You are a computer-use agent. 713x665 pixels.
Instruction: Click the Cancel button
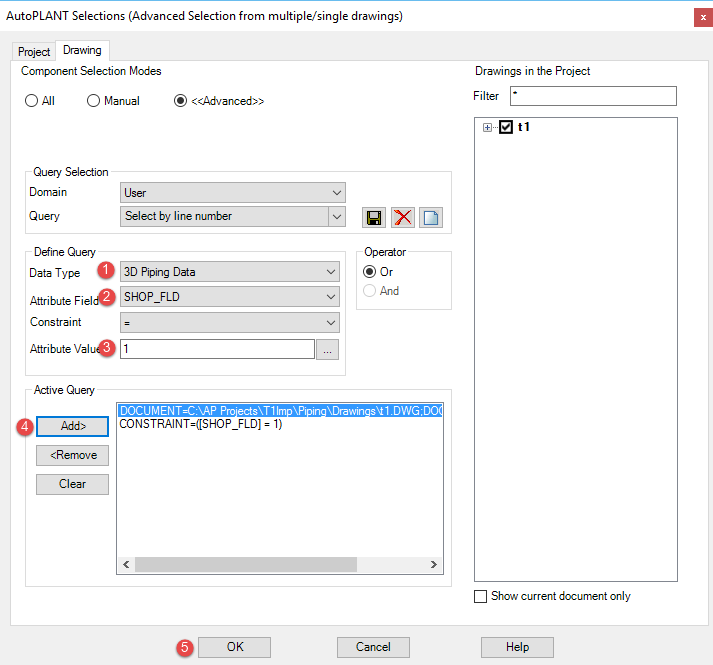click(x=373, y=647)
